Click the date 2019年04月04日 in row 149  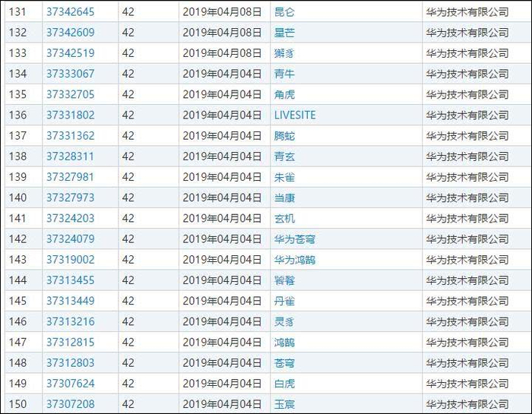tap(222, 384)
